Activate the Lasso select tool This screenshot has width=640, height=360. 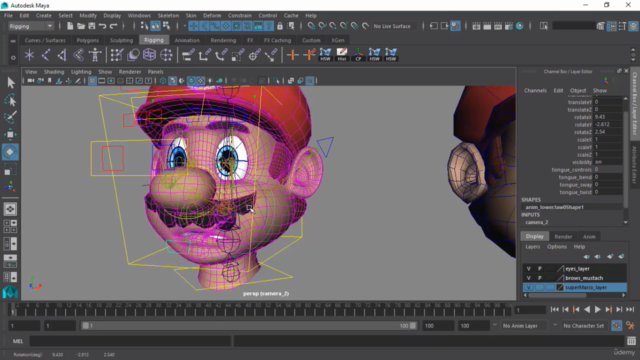pyautogui.click(x=11, y=100)
